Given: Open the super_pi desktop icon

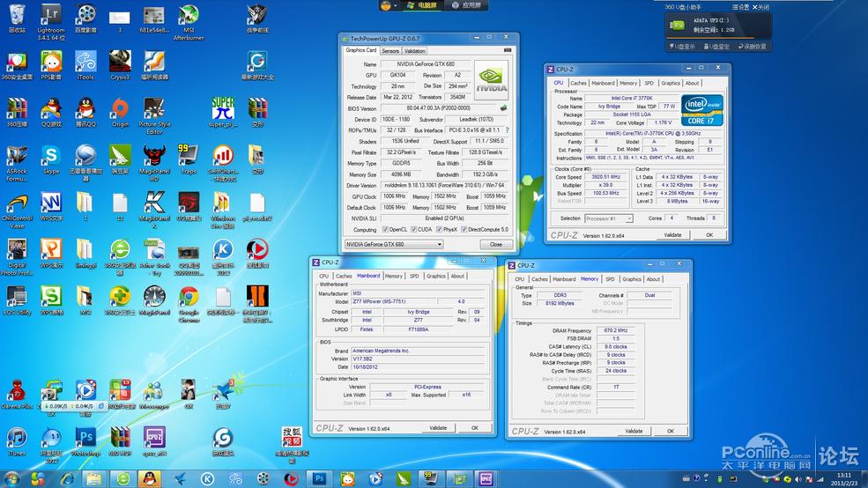Looking at the screenshot, I should [x=223, y=113].
